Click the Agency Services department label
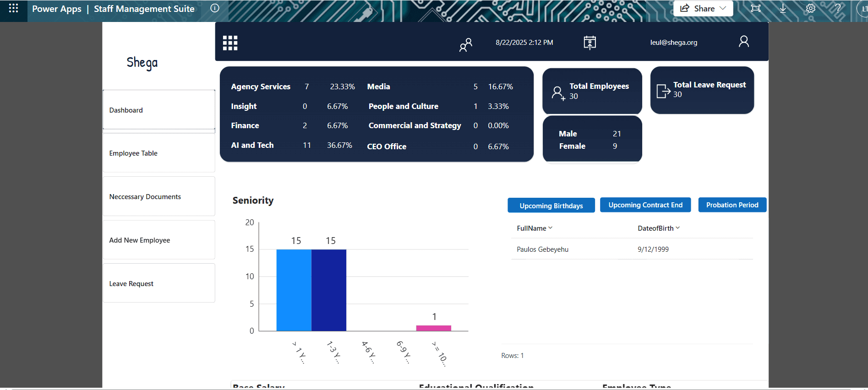This screenshot has width=868, height=390. click(261, 87)
